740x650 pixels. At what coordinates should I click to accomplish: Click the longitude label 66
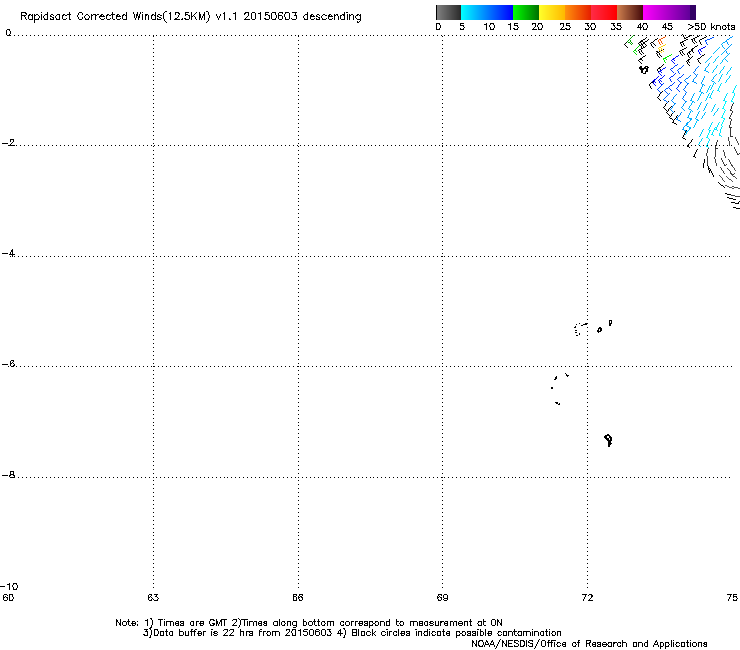point(298,598)
